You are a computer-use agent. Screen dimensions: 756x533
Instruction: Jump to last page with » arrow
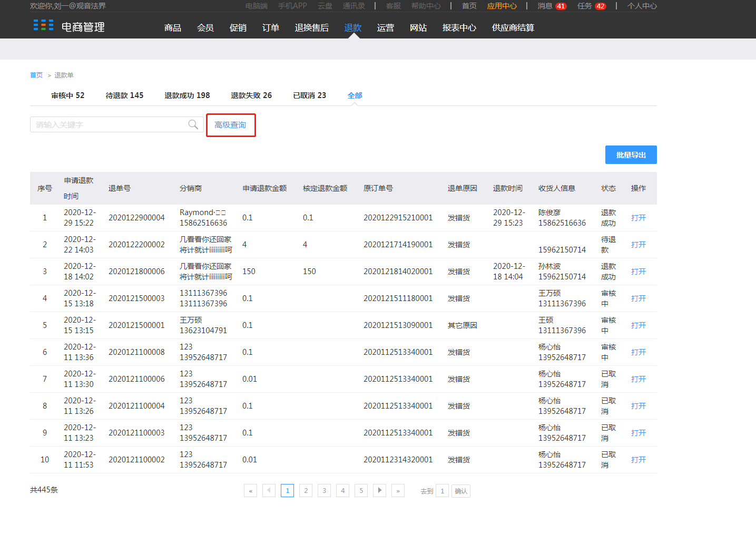398,491
